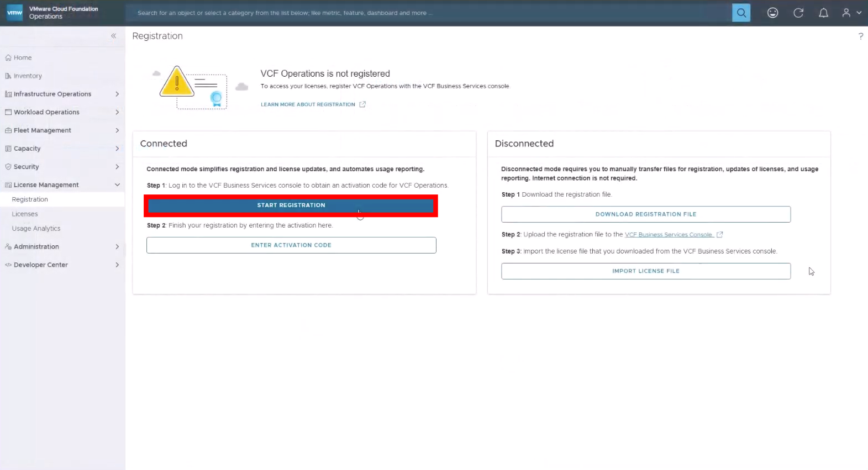Click external link icon after Business Services Console
The image size is (868, 470).
719,235
